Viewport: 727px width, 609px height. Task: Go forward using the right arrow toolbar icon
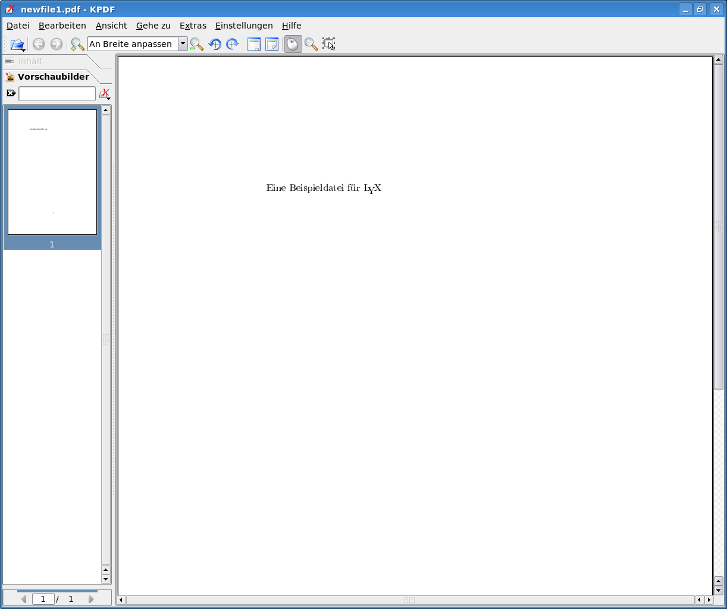(57, 44)
